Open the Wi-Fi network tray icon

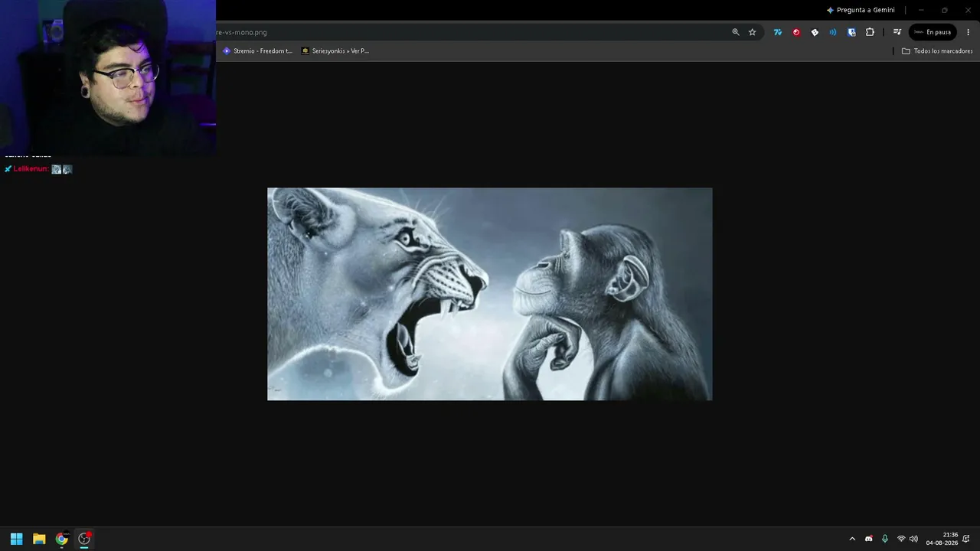901,539
